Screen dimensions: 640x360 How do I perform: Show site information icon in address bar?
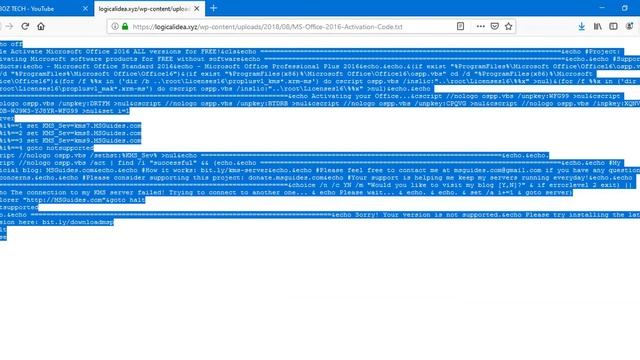(115, 27)
